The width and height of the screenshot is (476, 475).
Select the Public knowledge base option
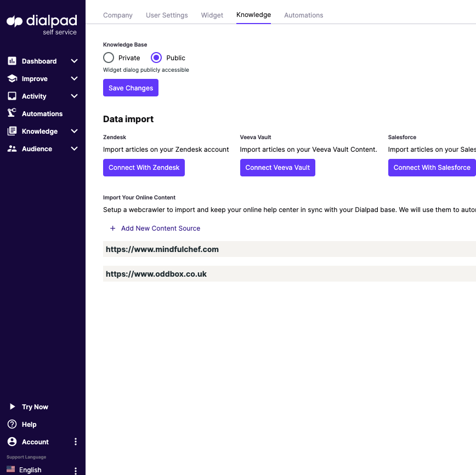tap(156, 58)
